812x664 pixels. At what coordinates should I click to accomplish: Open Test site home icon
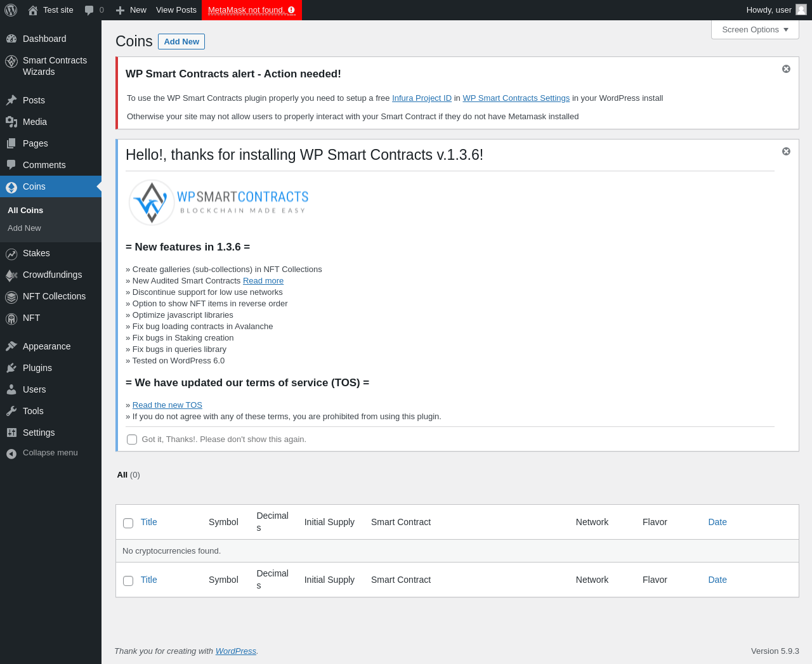pos(33,10)
